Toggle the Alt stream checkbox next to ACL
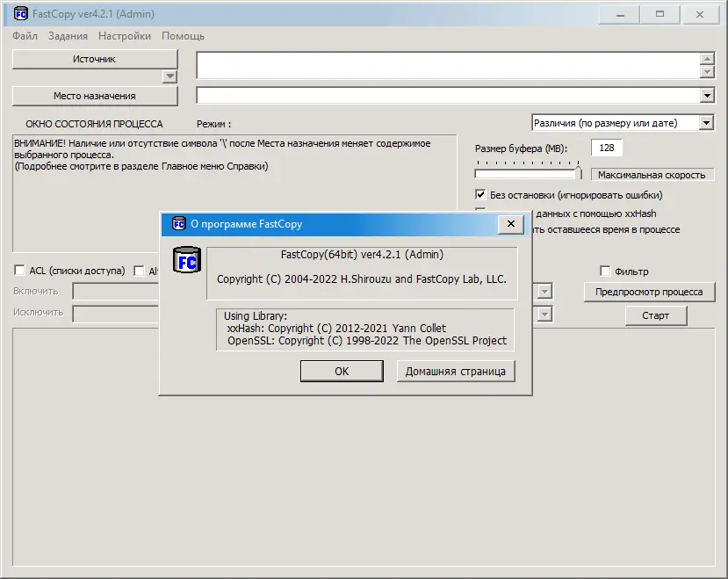Image resolution: width=728 pixels, height=579 pixels. coord(139,271)
